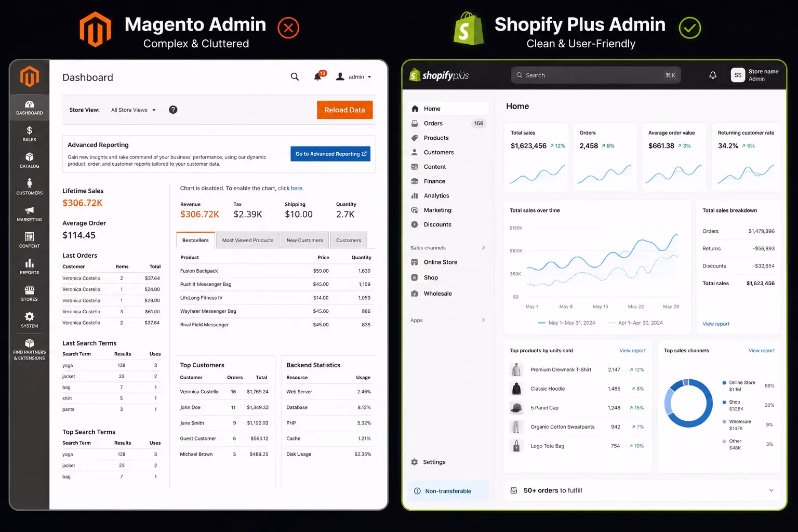The image size is (798, 532).
Task: Select Fusion Backpack bestseller row
Action: click(x=275, y=271)
